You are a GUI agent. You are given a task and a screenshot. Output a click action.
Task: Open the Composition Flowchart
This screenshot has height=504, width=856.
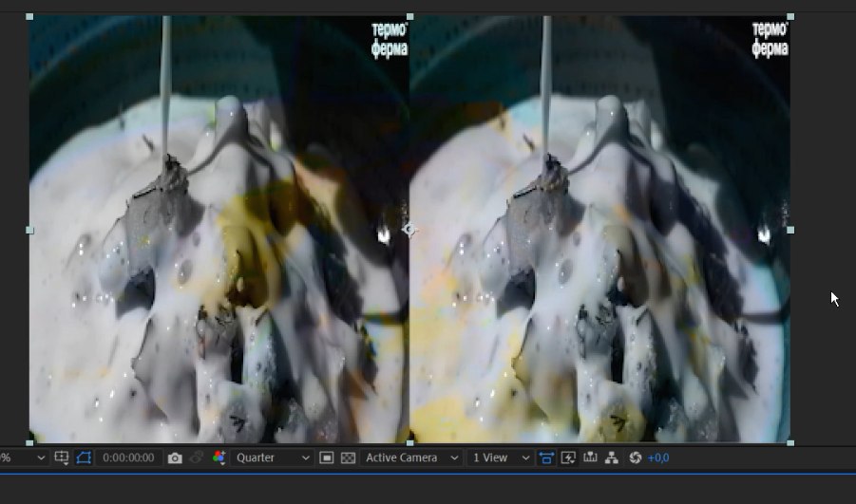click(x=612, y=457)
